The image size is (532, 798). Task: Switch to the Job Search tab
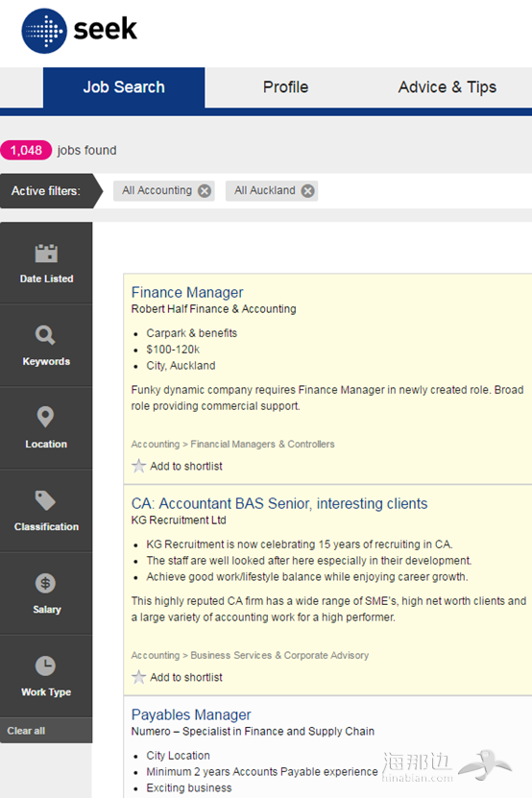coord(124,87)
